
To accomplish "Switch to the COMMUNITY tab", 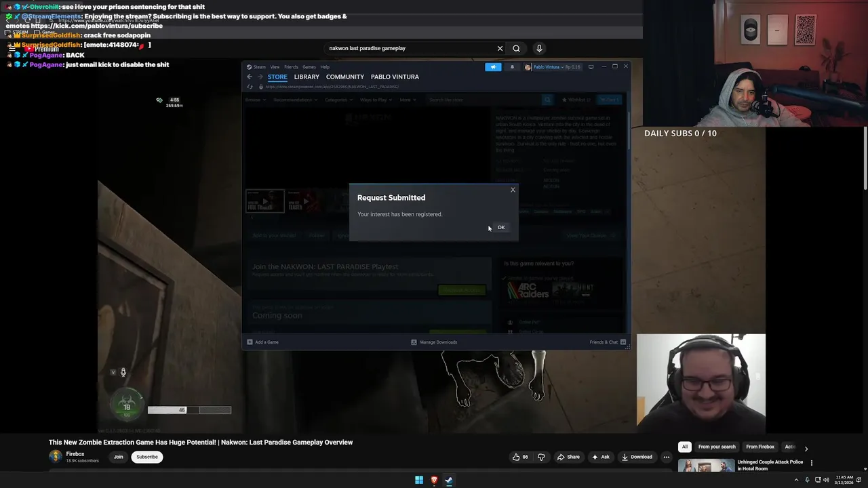I will click(345, 77).
